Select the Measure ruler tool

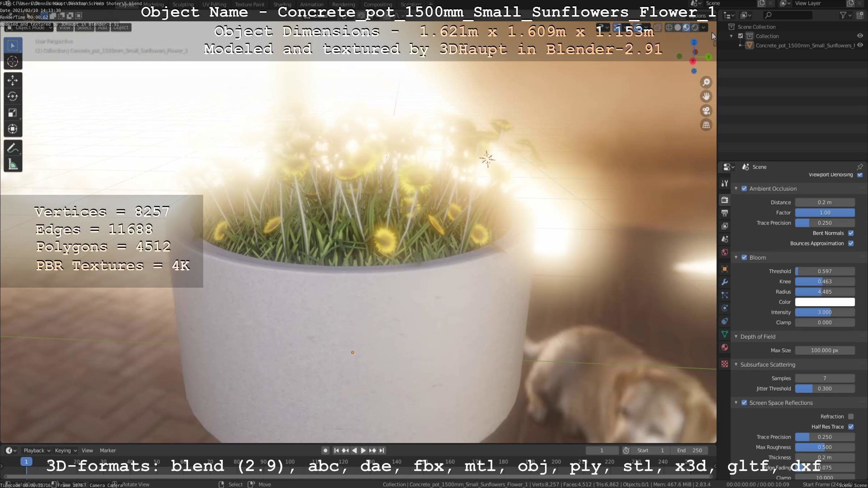click(x=13, y=164)
